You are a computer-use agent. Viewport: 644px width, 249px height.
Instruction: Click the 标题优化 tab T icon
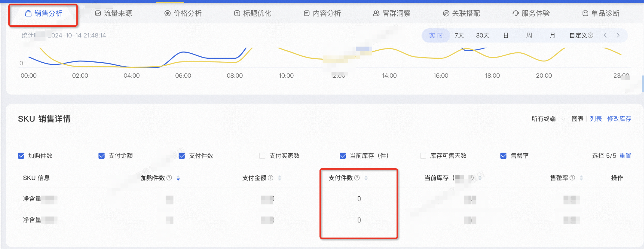click(x=237, y=13)
